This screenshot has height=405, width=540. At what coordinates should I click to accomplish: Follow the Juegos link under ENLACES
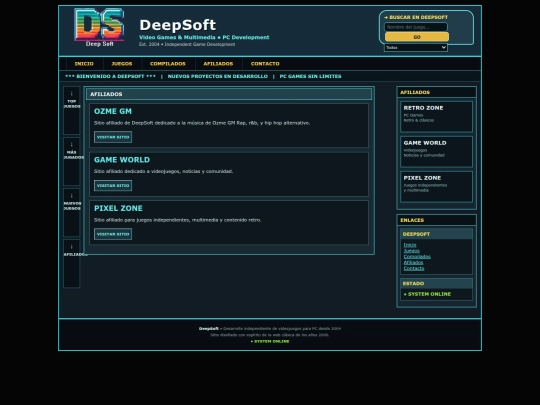(412, 251)
